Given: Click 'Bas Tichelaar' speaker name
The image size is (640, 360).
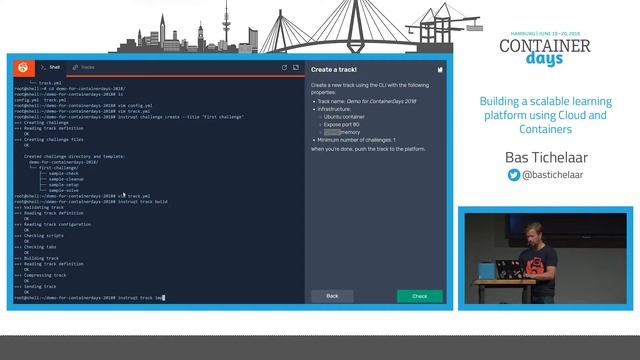Looking at the screenshot, I should click(x=546, y=158).
